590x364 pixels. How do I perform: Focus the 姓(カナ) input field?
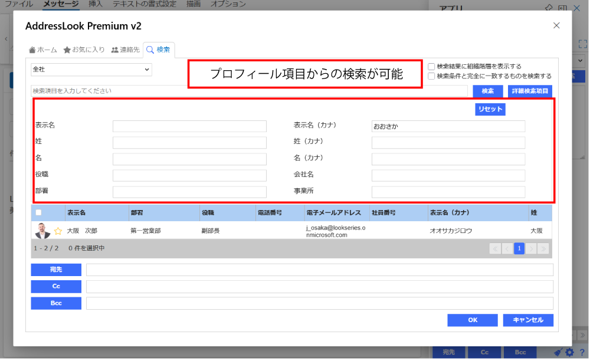pos(448,143)
